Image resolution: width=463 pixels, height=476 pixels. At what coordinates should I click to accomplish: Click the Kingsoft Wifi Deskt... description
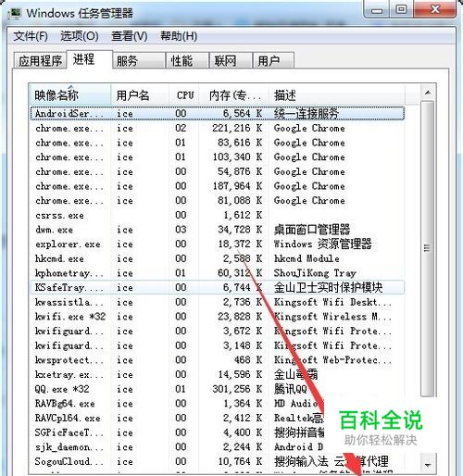pyautogui.click(x=332, y=302)
